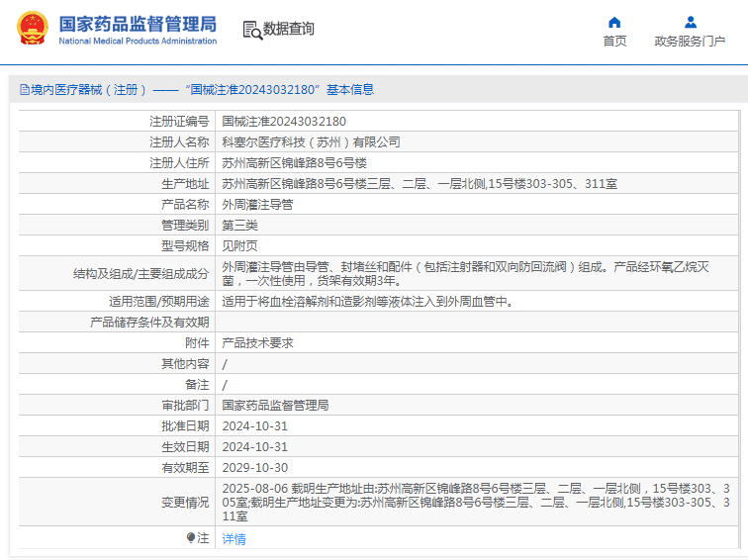Click the 注册人名称 row label
The image size is (748, 560).
pyautogui.click(x=179, y=142)
